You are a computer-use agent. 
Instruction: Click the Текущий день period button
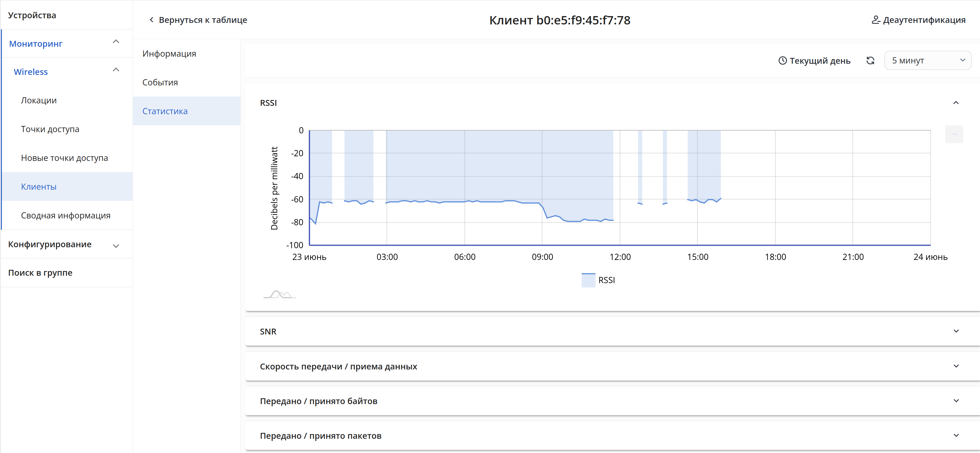[814, 60]
